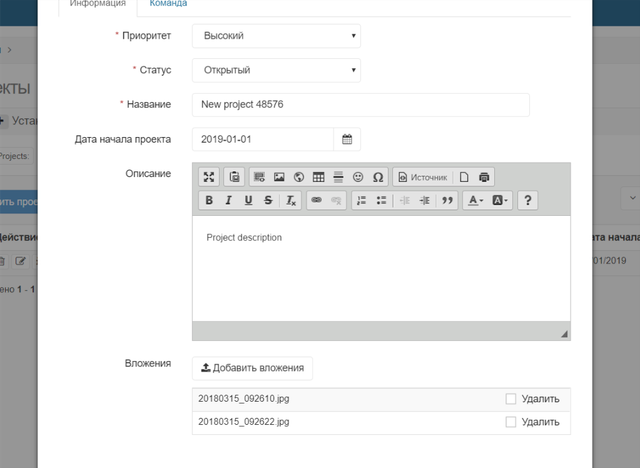
Task: Print the editor content
Action: tap(484, 177)
